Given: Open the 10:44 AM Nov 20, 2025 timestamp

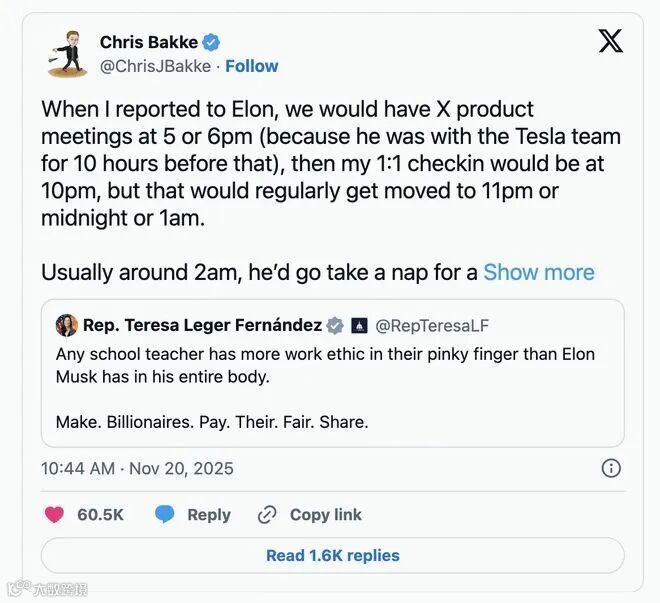Looking at the screenshot, I should click(x=137, y=468).
